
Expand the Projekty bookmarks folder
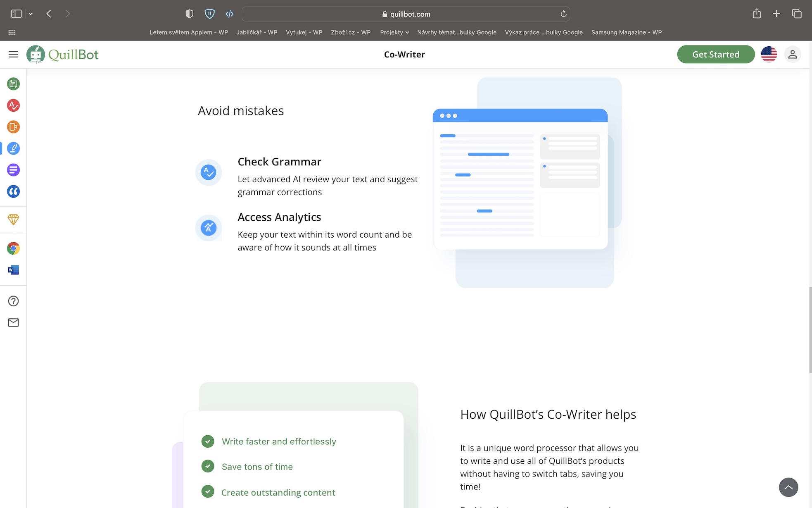(394, 32)
